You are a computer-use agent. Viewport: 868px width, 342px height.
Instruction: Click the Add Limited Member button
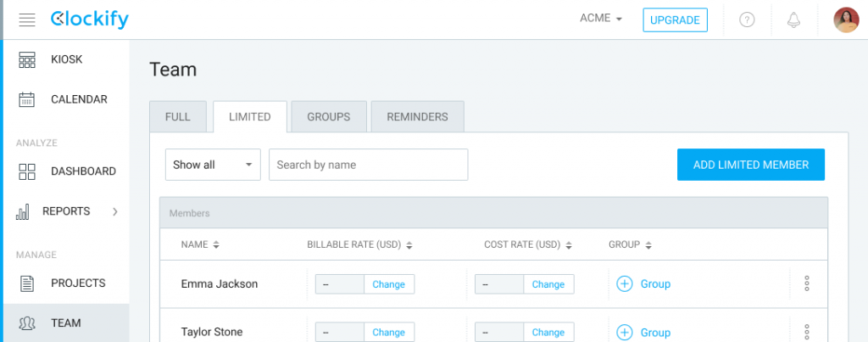click(x=751, y=165)
